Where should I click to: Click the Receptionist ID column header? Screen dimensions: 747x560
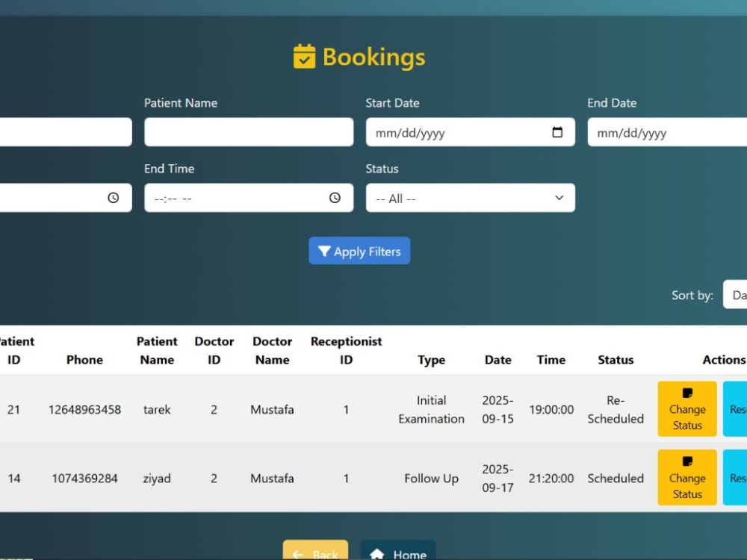[x=347, y=350]
